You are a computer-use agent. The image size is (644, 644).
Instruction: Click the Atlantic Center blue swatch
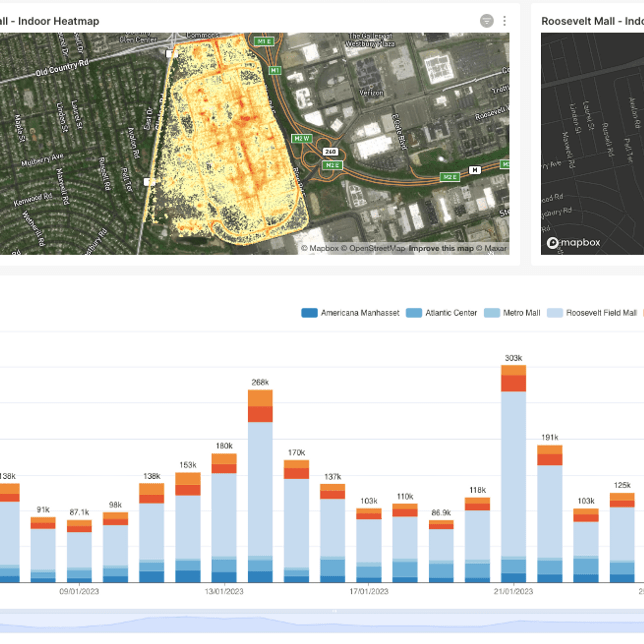(414, 313)
